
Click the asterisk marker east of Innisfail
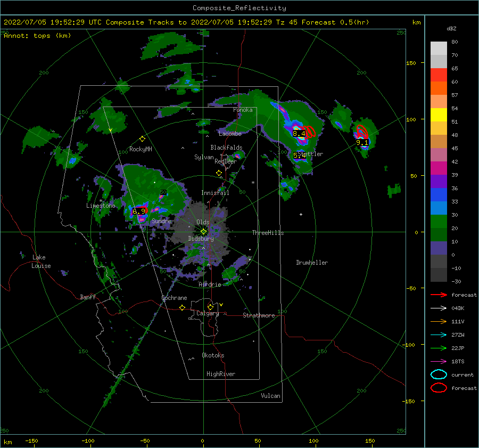click(x=253, y=183)
